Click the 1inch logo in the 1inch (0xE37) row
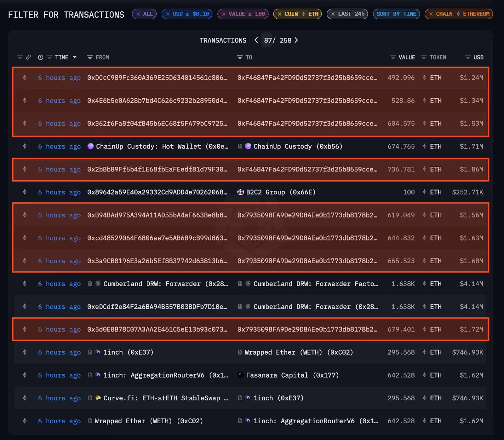This screenshot has width=504, height=440. point(98,352)
